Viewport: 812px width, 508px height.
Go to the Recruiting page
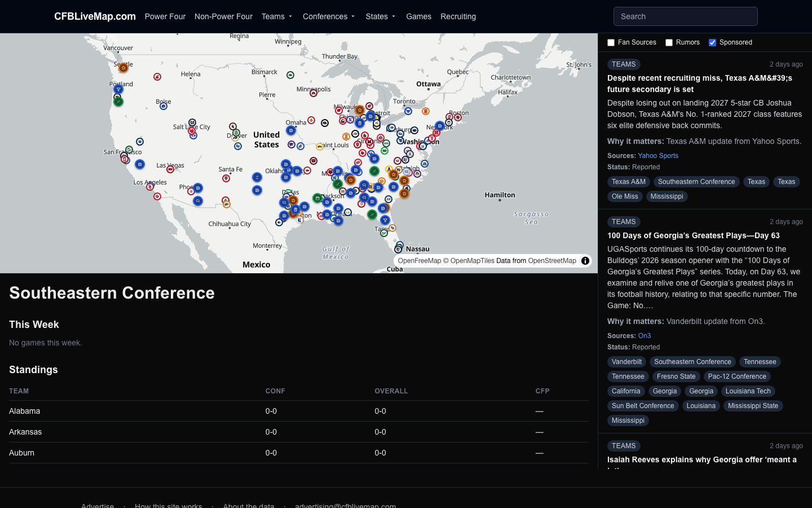point(458,16)
